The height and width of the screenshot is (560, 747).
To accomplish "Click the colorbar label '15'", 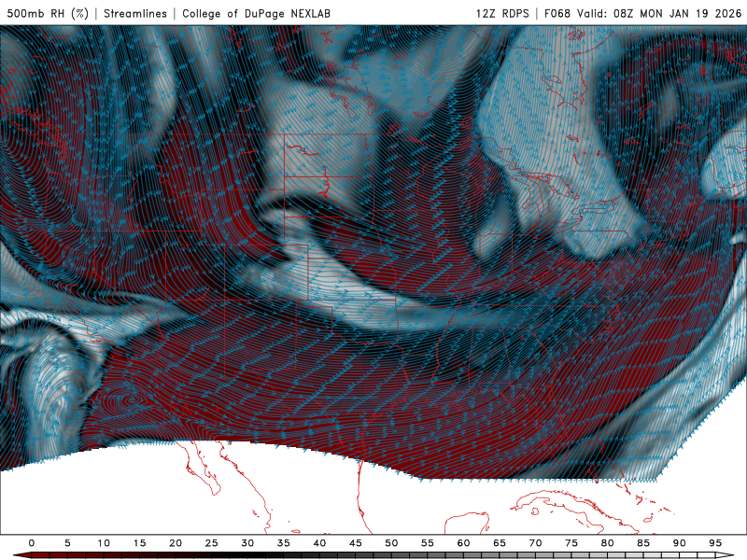I will click(x=139, y=543).
